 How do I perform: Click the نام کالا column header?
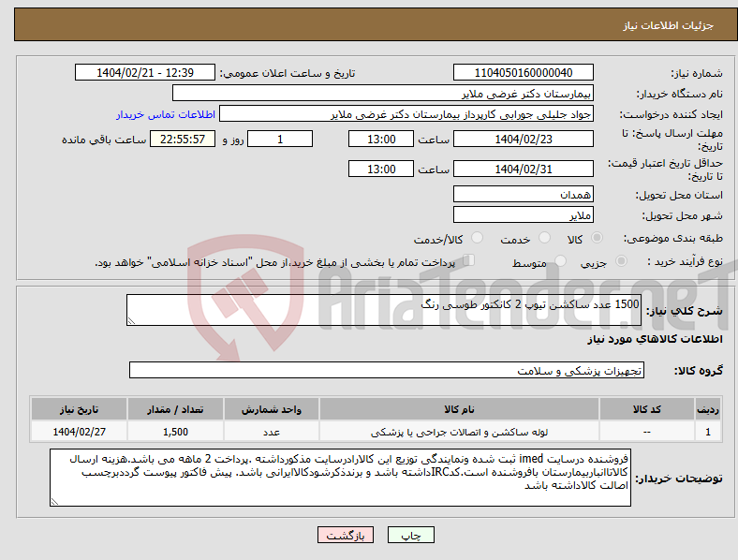click(x=459, y=409)
